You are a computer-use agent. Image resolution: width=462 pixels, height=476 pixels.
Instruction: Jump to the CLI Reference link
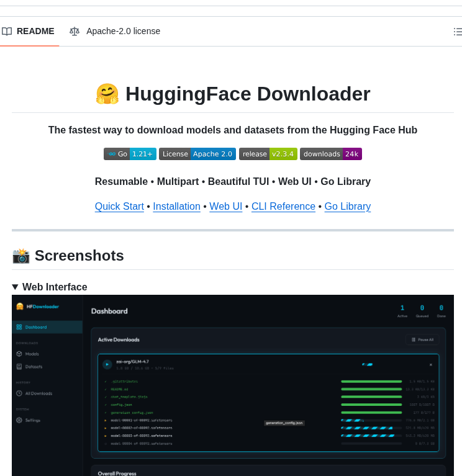[283, 207]
